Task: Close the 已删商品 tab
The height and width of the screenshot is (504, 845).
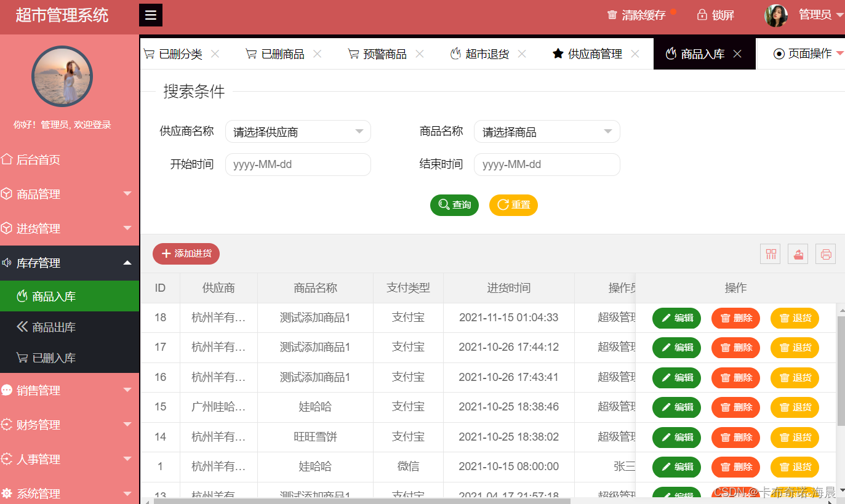Action: tap(317, 54)
